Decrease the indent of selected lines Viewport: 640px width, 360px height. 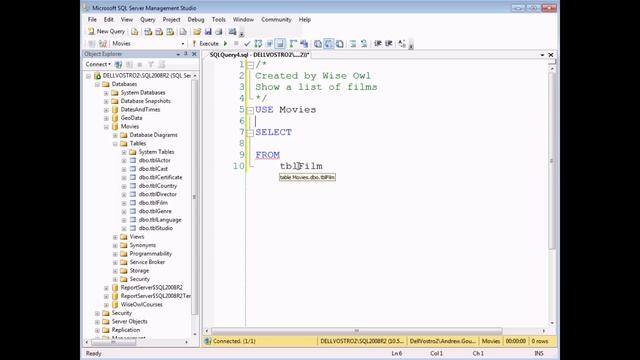pos(378,43)
